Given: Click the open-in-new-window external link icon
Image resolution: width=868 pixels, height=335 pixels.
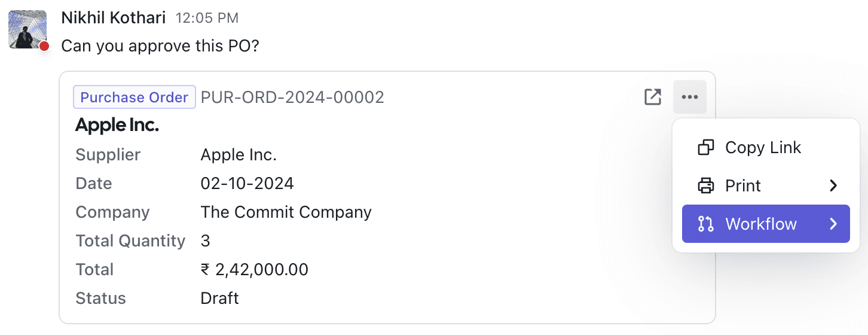Looking at the screenshot, I should 652,97.
